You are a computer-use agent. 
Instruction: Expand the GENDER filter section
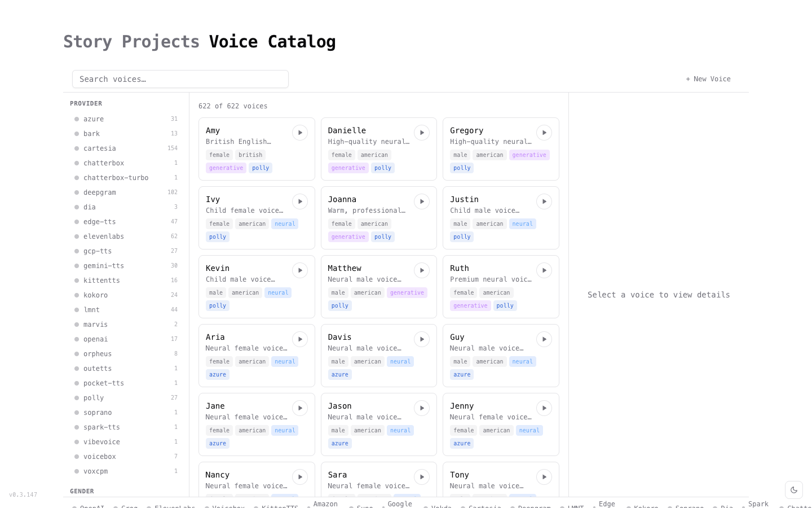[x=82, y=491]
